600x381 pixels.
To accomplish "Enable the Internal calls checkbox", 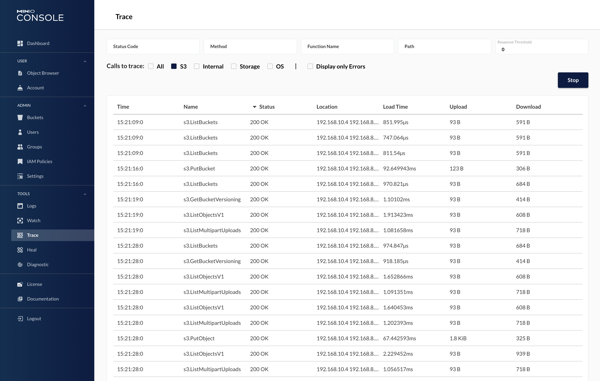I will tap(197, 66).
